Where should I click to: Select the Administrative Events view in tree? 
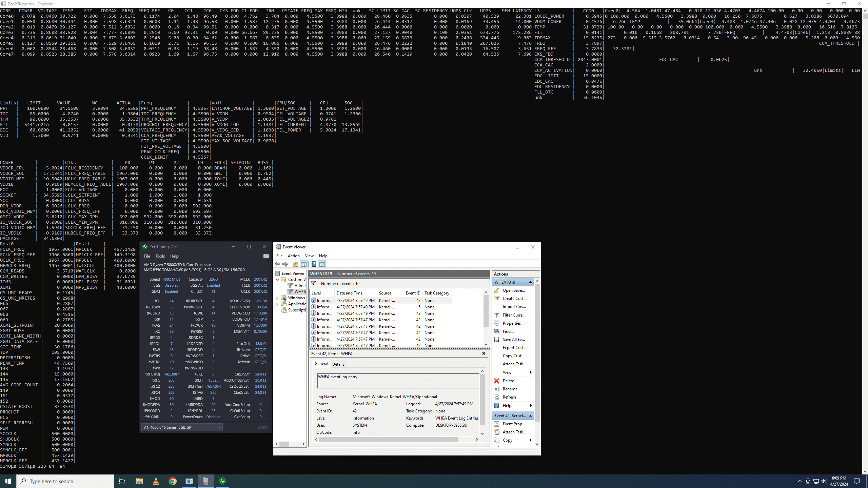pyautogui.click(x=297, y=286)
